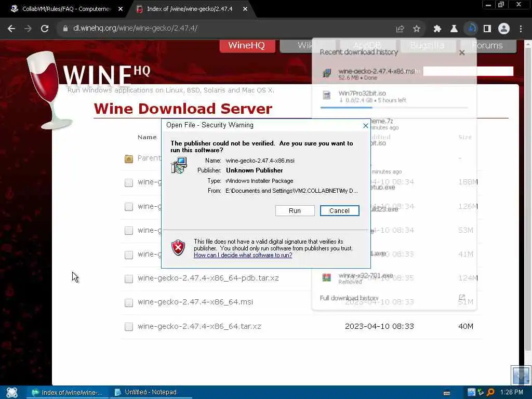Screen dimensions: 532x399
Task: Toggle the browser side panel icon
Action: [x=487, y=29]
